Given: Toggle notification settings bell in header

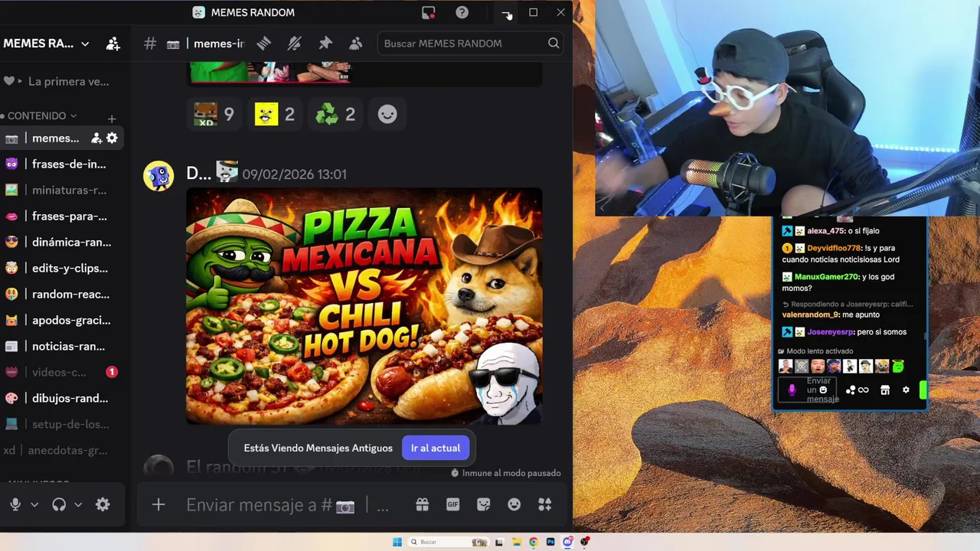Looking at the screenshot, I should tap(295, 44).
